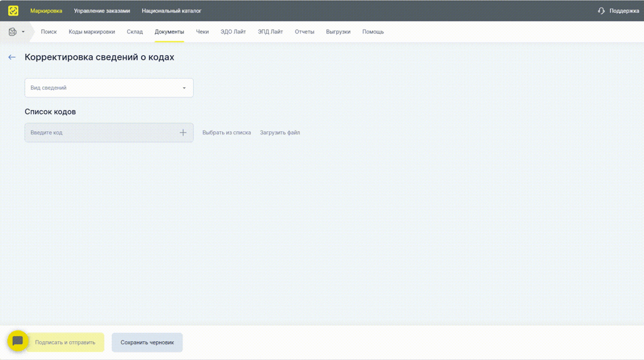Open the ЭДО Лайт tab
The height and width of the screenshot is (360, 644).
click(233, 32)
